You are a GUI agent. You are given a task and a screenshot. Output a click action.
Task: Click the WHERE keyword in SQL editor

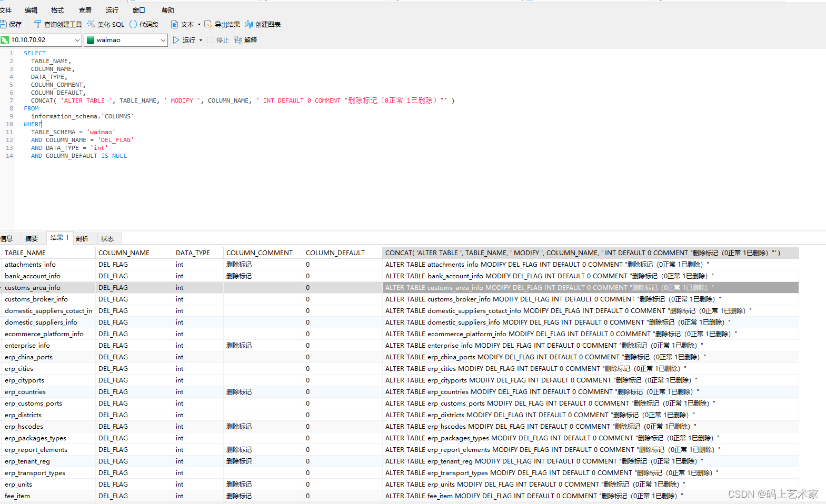pyautogui.click(x=33, y=124)
